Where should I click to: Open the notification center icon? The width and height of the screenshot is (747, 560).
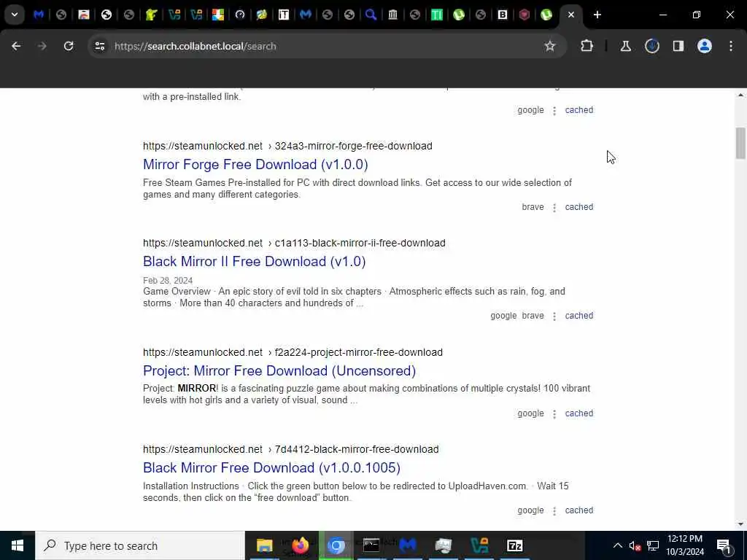724,545
